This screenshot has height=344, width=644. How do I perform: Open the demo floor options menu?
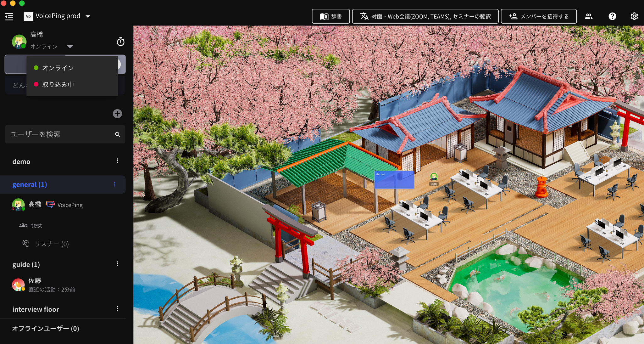[117, 161]
